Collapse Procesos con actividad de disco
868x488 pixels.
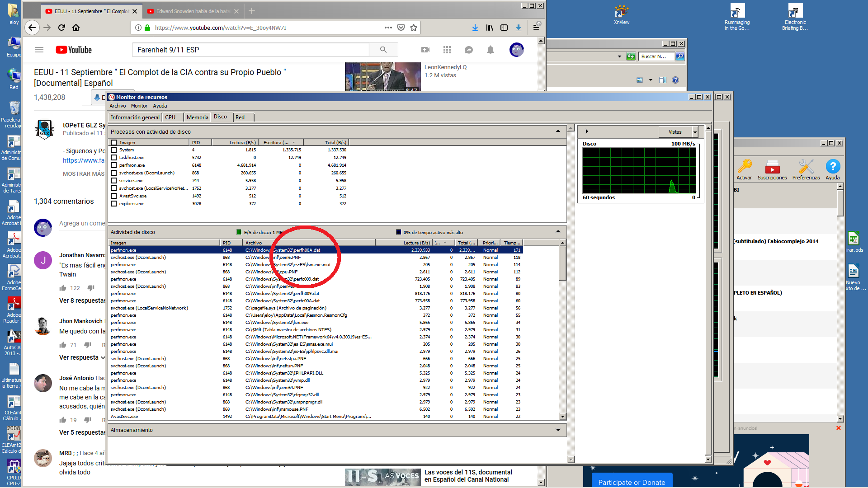[x=557, y=131]
